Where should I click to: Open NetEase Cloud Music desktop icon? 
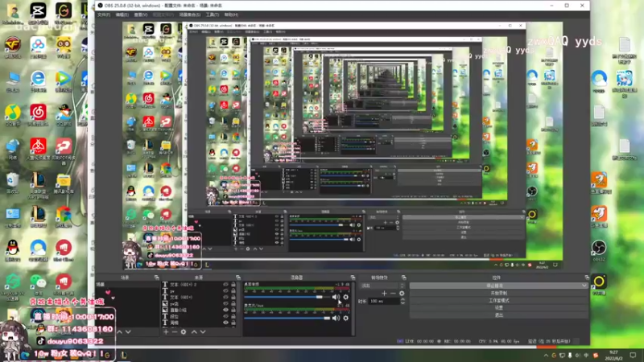pyautogui.click(x=38, y=115)
